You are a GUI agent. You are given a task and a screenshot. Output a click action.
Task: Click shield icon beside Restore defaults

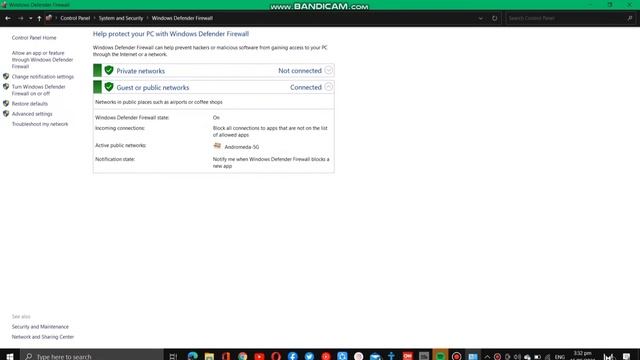click(x=6, y=103)
